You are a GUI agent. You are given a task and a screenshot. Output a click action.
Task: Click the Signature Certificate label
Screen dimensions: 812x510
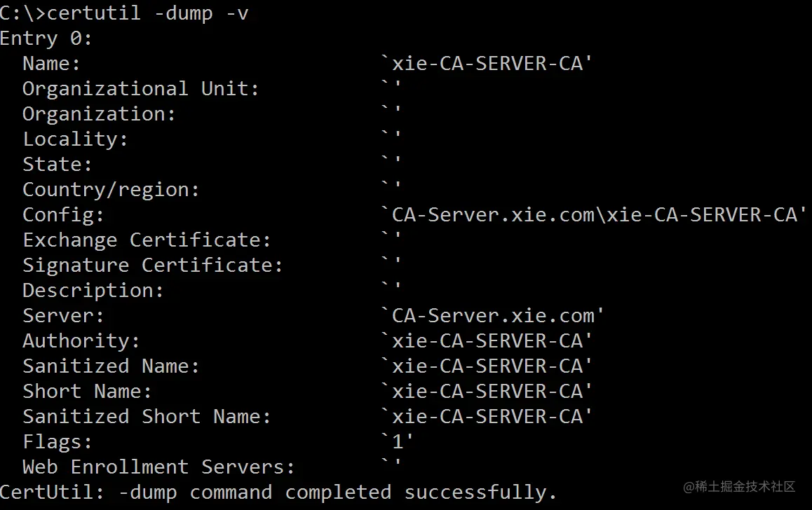pos(153,266)
